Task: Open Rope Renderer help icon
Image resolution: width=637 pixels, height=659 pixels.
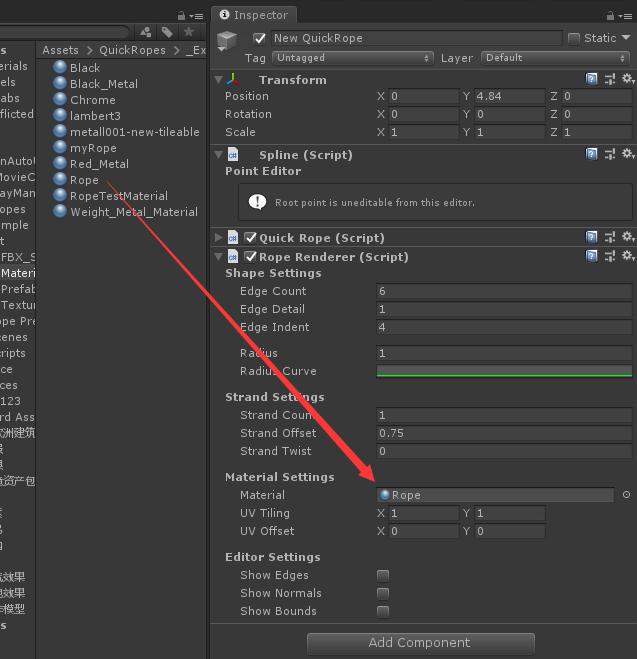Action: pyautogui.click(x=592, y=256)
